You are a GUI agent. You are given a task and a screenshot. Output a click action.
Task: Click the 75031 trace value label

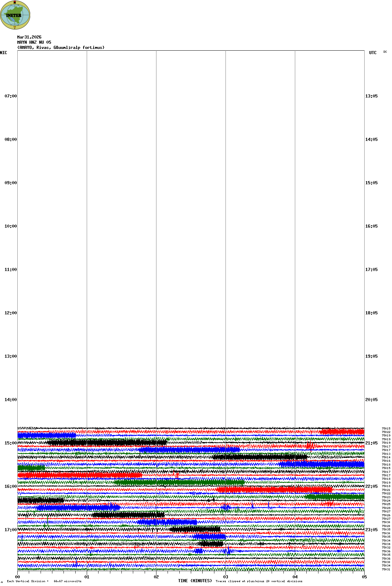point(386,569)
